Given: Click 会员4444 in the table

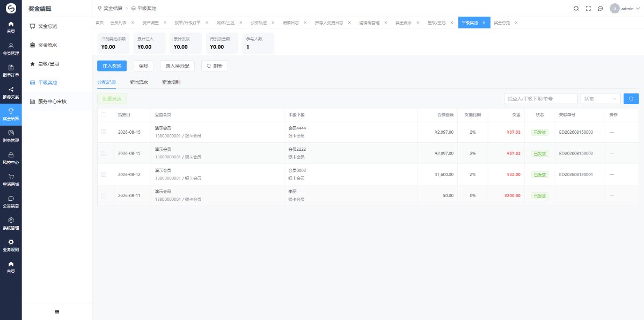Looking at the screenshot, I should point(297,128).
